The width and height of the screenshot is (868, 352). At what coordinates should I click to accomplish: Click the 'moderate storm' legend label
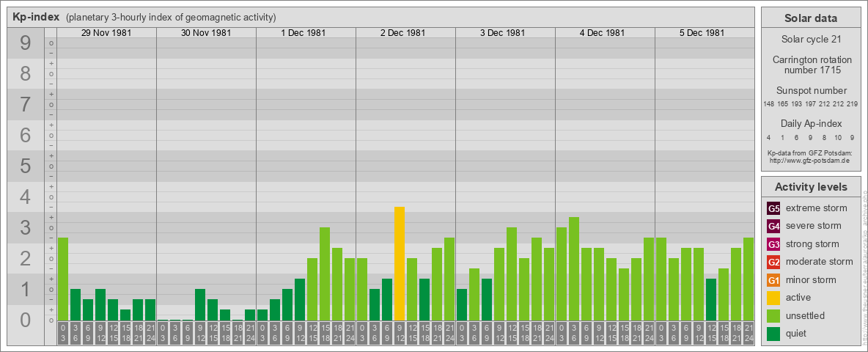pos(820,262)
